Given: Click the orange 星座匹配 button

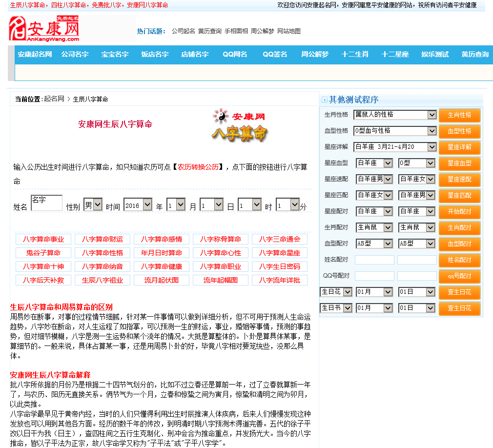Looking at the screenshot, I should [460, 196].
